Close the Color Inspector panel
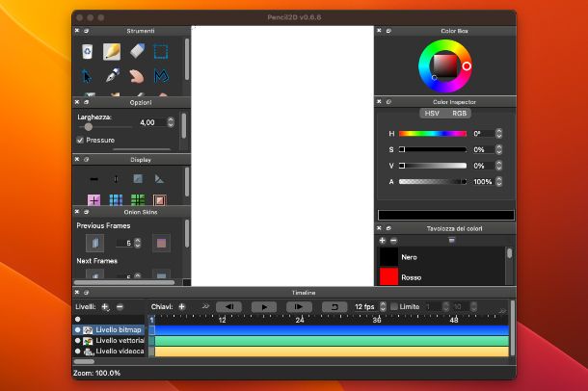588x391 pixels. 379,101
